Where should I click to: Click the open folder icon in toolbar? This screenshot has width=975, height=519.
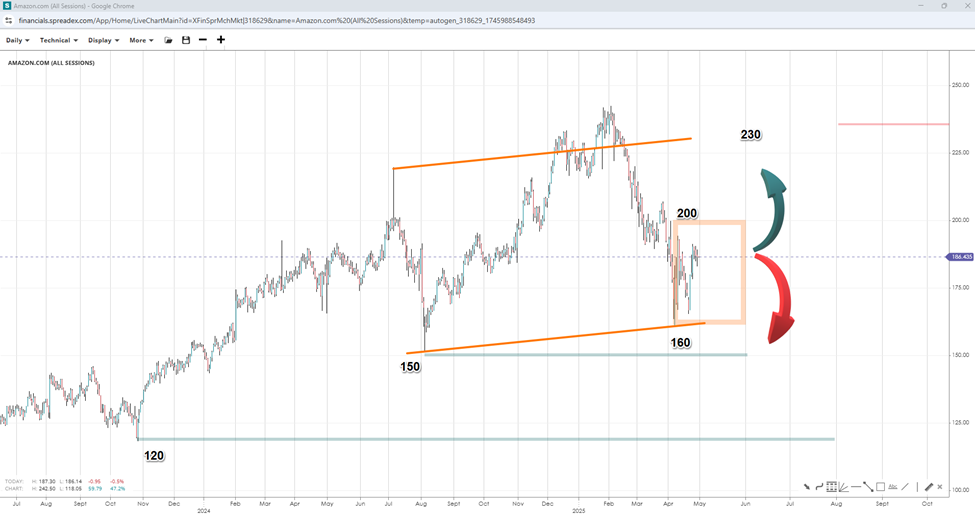point(169,40)
